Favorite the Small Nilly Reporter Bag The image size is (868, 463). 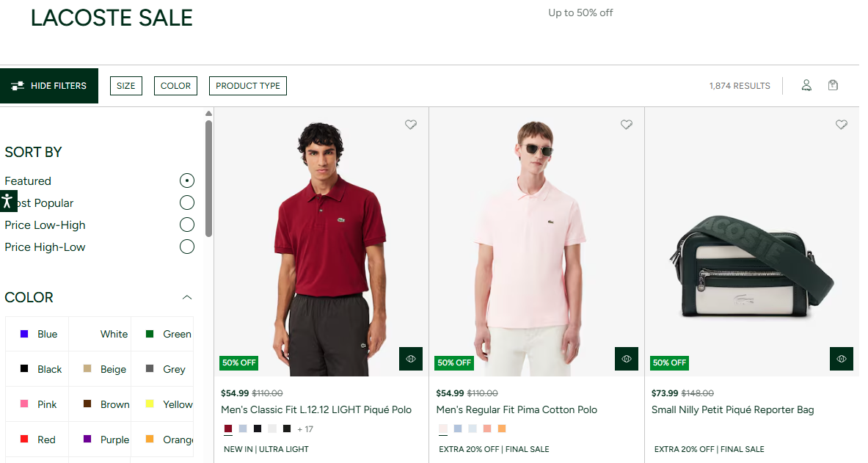[842, 125]
